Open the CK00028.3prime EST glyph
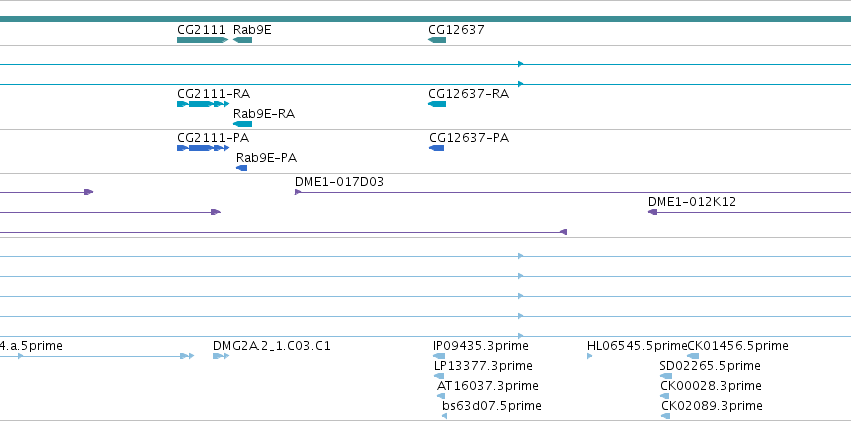This screenshot has width=851, height=421. click(x=665, y=396)
